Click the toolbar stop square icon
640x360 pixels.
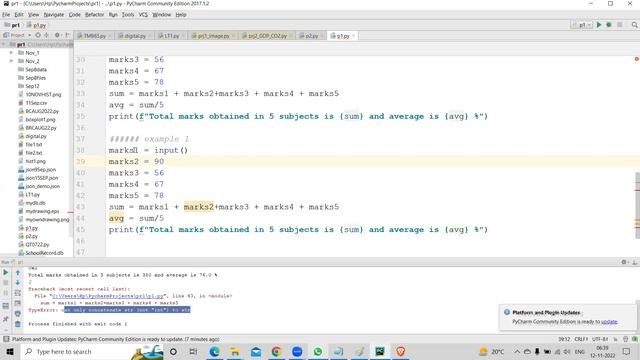click(x=620, y=25)
